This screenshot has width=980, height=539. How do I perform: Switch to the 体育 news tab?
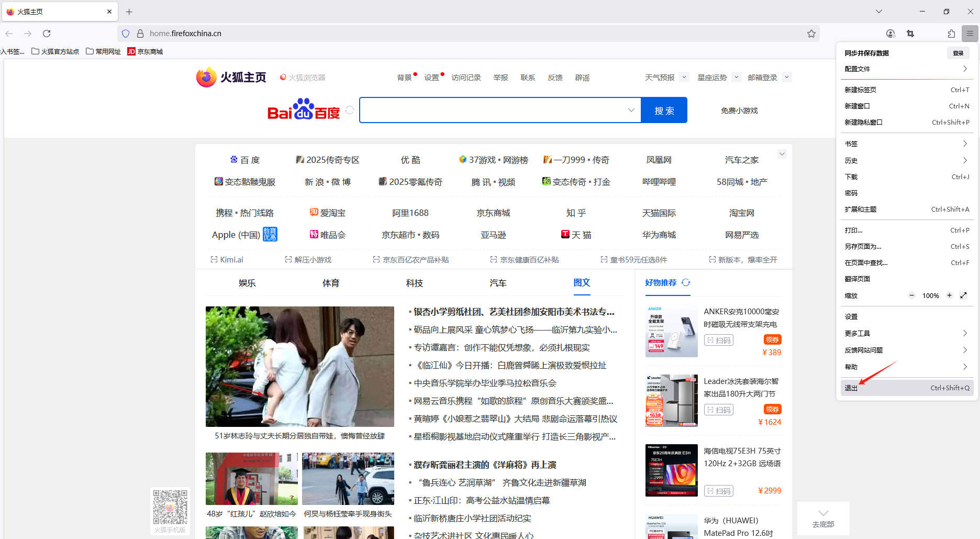(331, 283)
